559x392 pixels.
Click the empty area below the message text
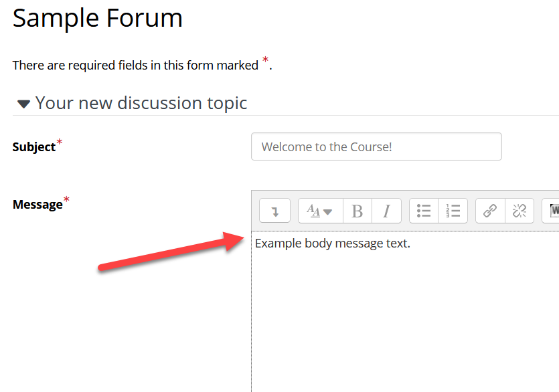pos(402,321)
